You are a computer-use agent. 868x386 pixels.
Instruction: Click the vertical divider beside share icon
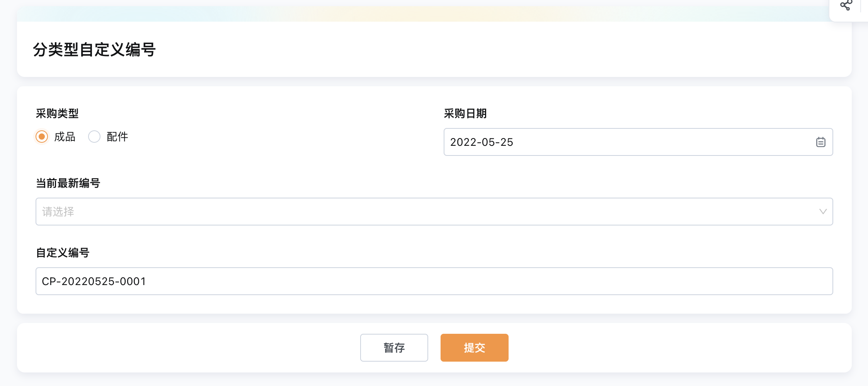(861, 5)
